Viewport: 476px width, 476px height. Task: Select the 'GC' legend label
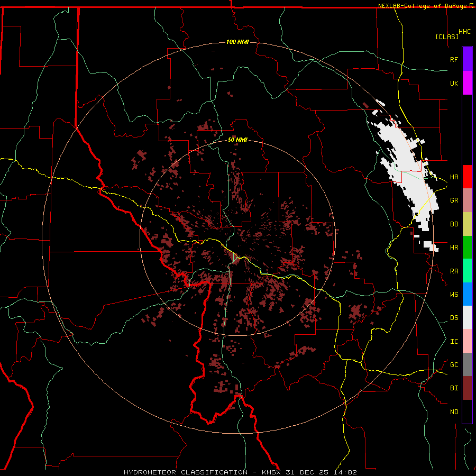[x=454, y=365]
